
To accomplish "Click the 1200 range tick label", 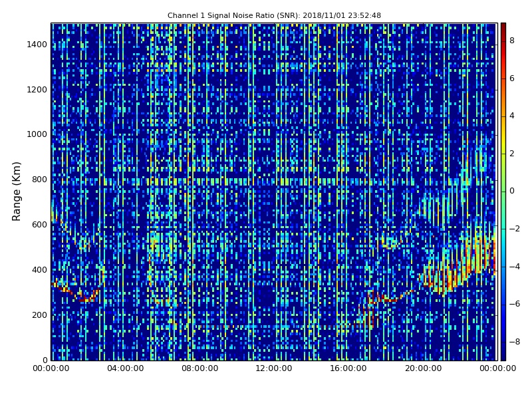I will 37,89.
